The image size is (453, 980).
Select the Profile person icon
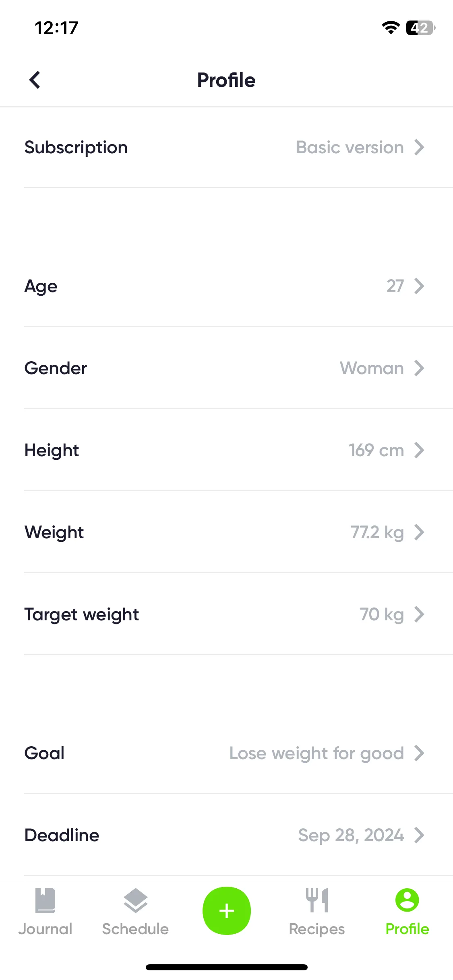pos(407,900)
